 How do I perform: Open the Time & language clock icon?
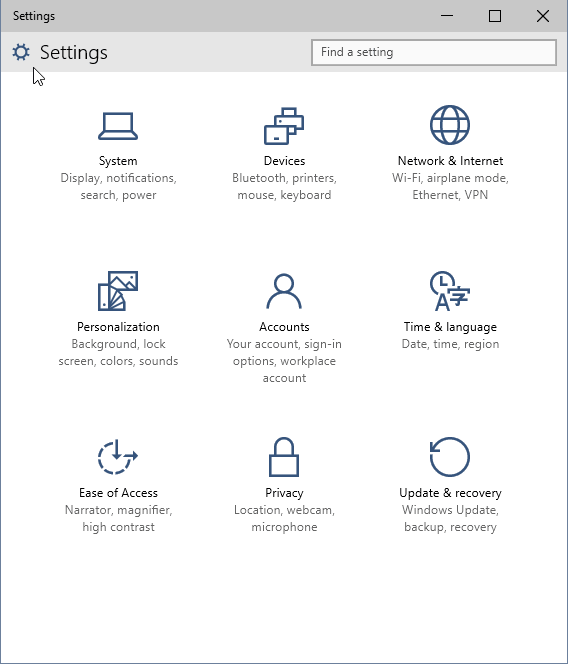tap(450, 291)
